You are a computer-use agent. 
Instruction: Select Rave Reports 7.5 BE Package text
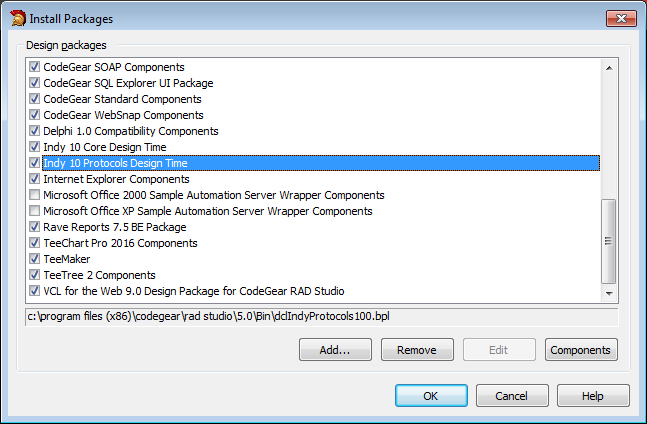click(115, 227)
